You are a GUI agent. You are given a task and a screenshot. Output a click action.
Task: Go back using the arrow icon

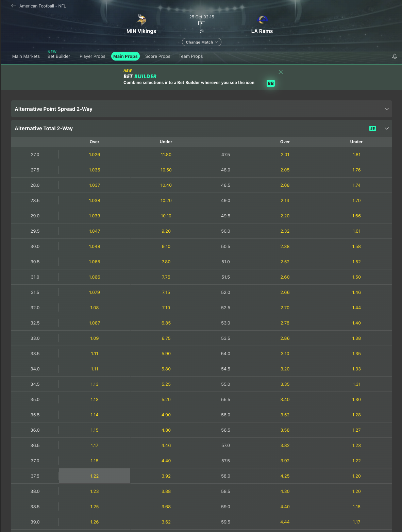[14, 6]
